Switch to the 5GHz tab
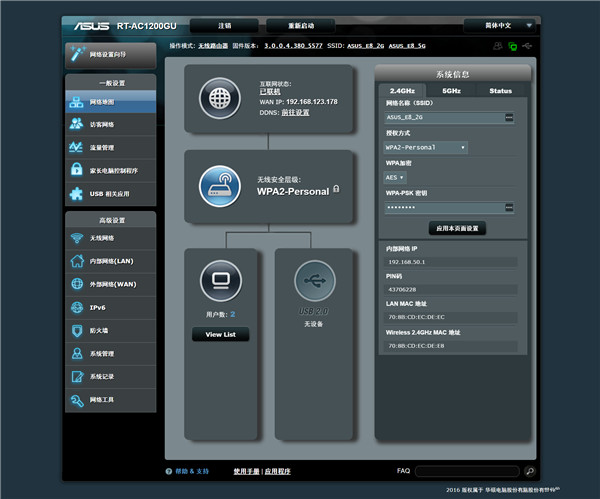The image size is (600, 499). pyautogui.click(x=452, y=91)
